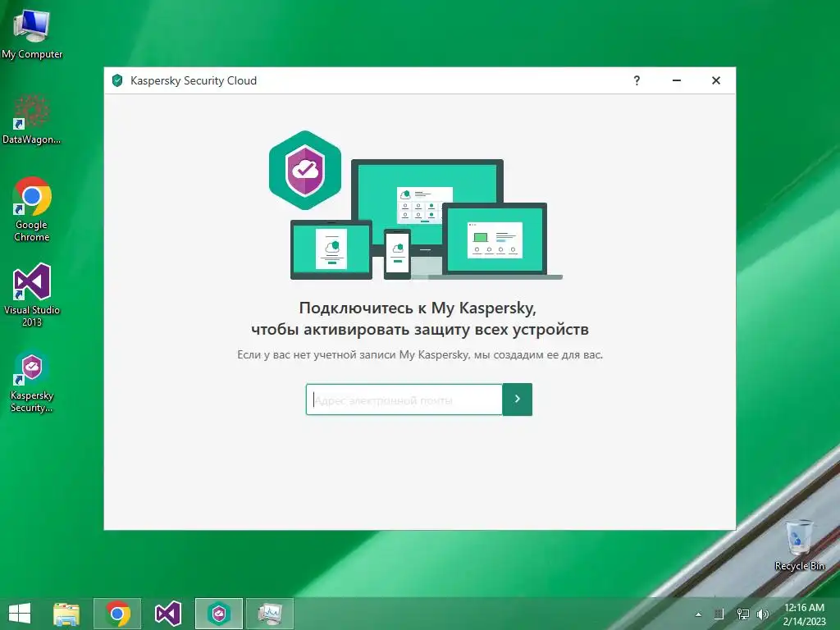Viewport: 840px width, 630px height.
Task: Click the hexagonal cloud shield illustration
Action: tap(305, 171)
